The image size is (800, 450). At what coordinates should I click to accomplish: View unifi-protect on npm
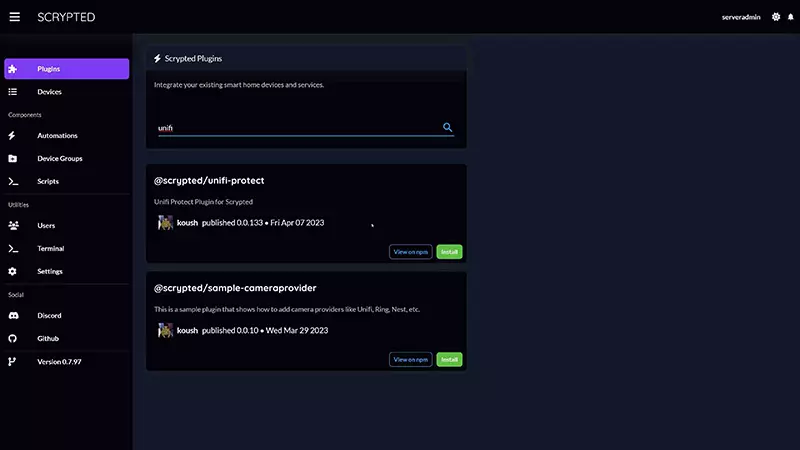tap(411, 252)
